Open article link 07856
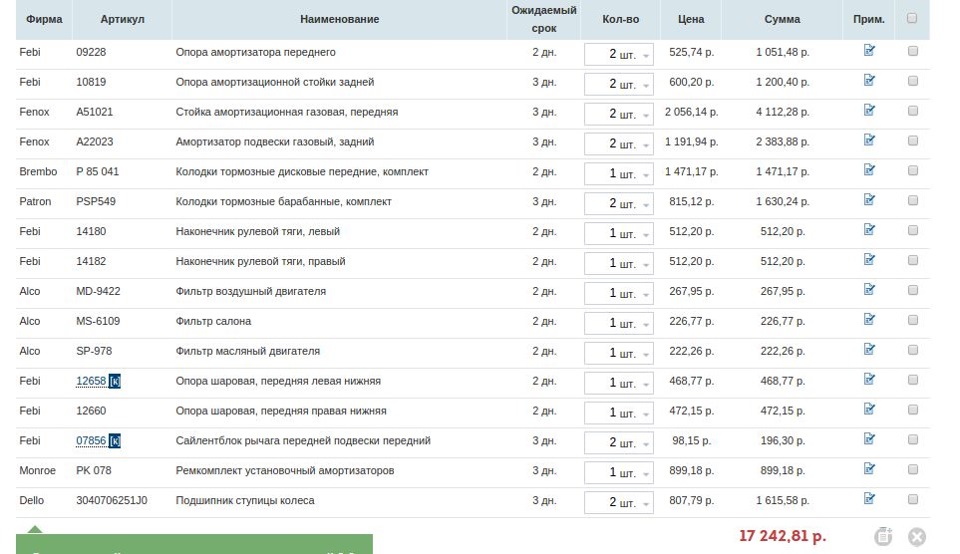The image size is (960, 554). click(91, 441)
